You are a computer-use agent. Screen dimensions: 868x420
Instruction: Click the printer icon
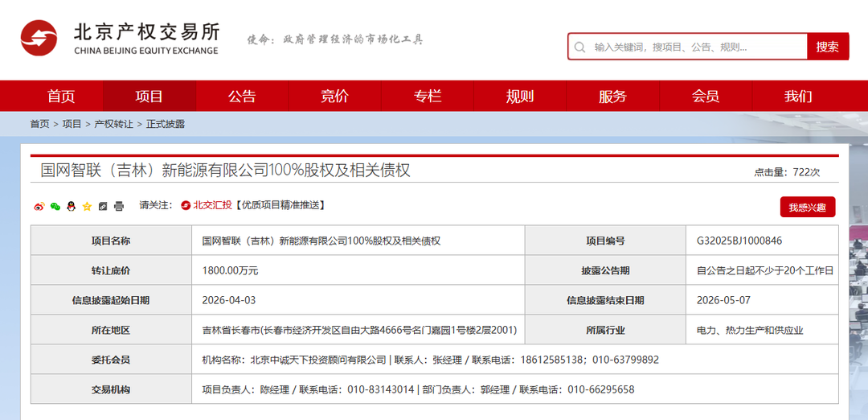coord(119,206)
